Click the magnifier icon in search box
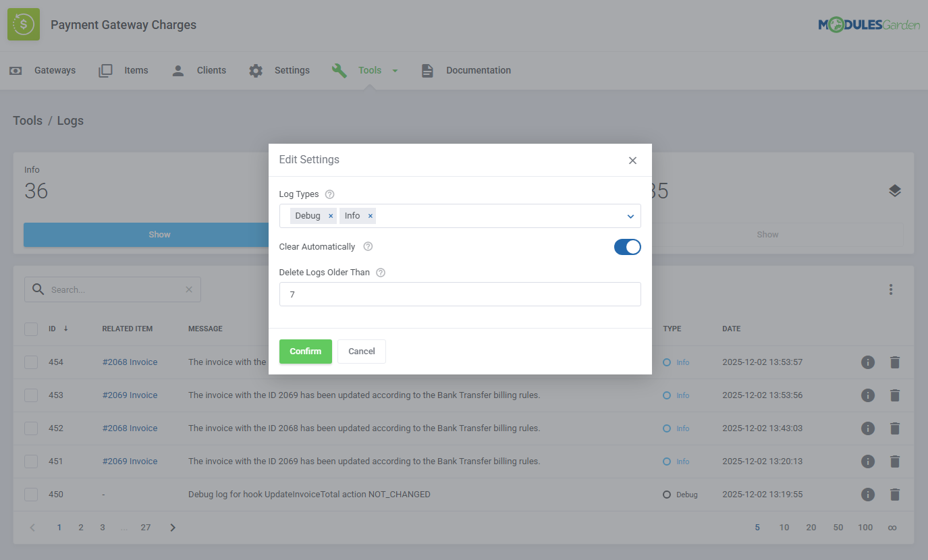928x560 pixels. (38, 289)
